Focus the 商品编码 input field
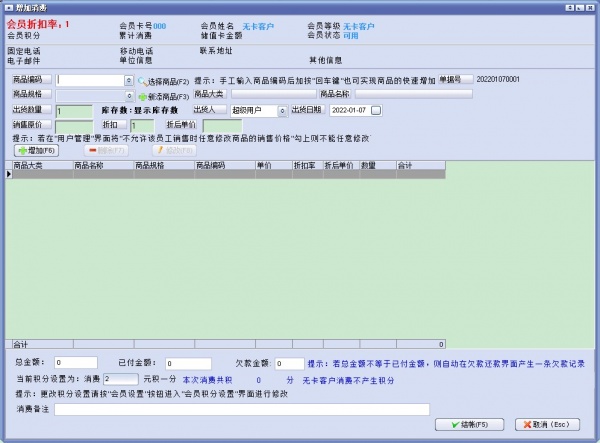 [x=90, y=80]
